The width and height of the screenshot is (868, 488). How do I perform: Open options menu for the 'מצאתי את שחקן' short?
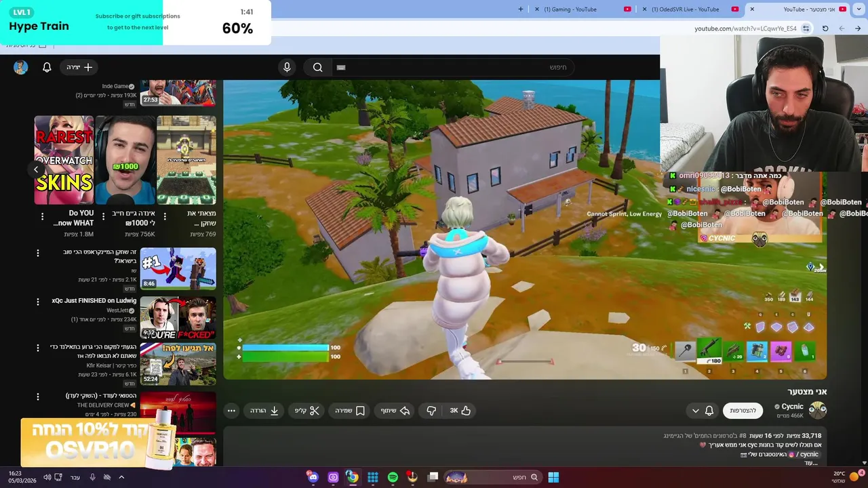[x=164, y=217]
